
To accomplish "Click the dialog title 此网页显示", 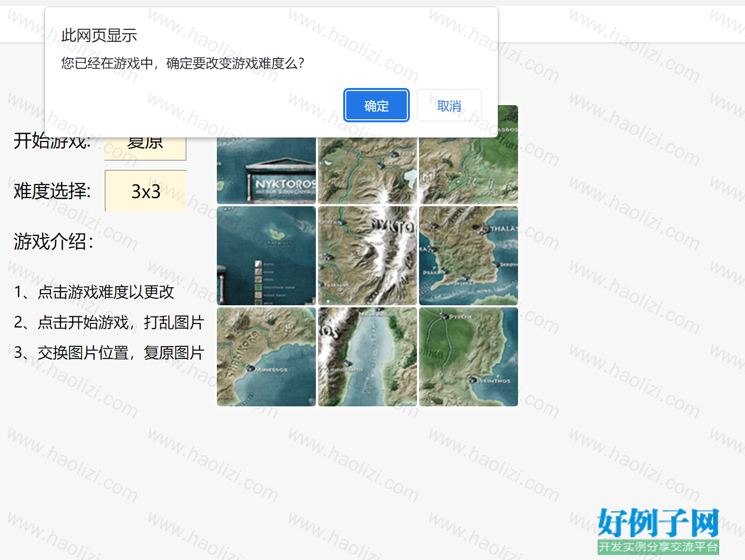I will click(99, 35).
